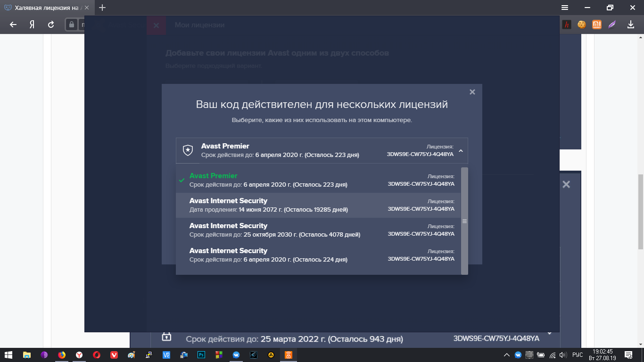This screenshot has width=644, height=362.
Task: Click the browser page vertical scrollbar thumb
Action: pyautogui.click(x=640, y=212)
